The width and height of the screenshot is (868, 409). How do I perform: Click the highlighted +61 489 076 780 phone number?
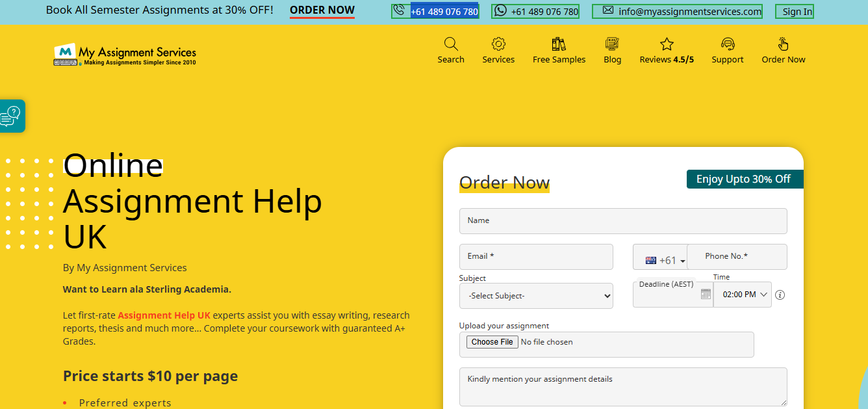pyautogui.click(x=444, y=12)
